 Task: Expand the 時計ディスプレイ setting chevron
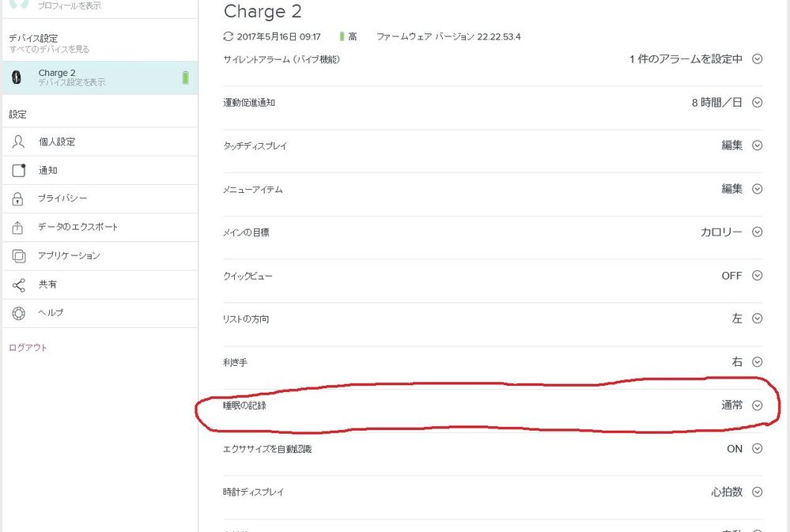(x=757, y=492)
